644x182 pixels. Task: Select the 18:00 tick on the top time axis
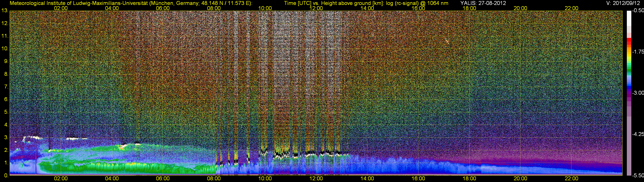pos(469,8)
